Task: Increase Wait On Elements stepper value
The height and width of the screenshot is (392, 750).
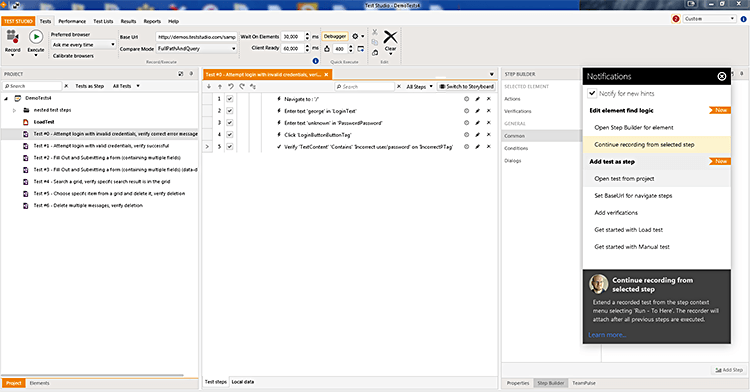Action: coord(307,34)
